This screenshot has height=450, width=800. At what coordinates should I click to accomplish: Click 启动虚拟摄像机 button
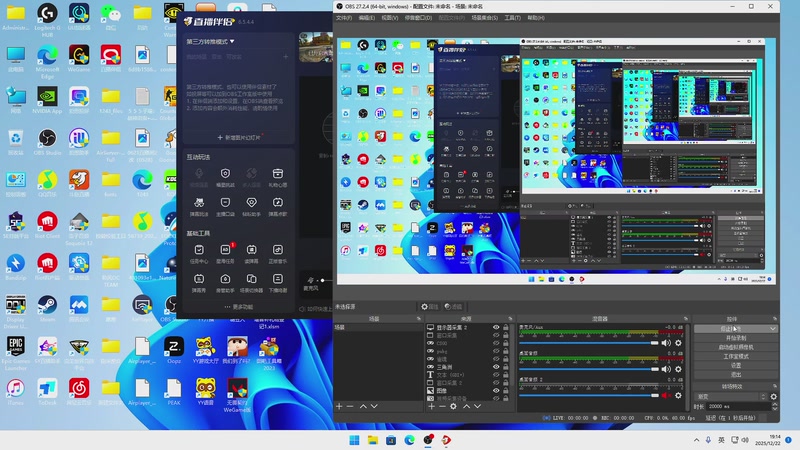pos(736,347)
